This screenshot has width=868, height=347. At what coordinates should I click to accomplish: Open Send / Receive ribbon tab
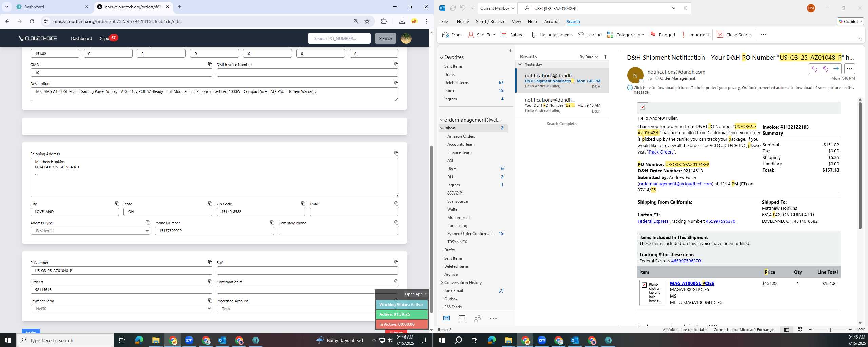tap(490, 21)
